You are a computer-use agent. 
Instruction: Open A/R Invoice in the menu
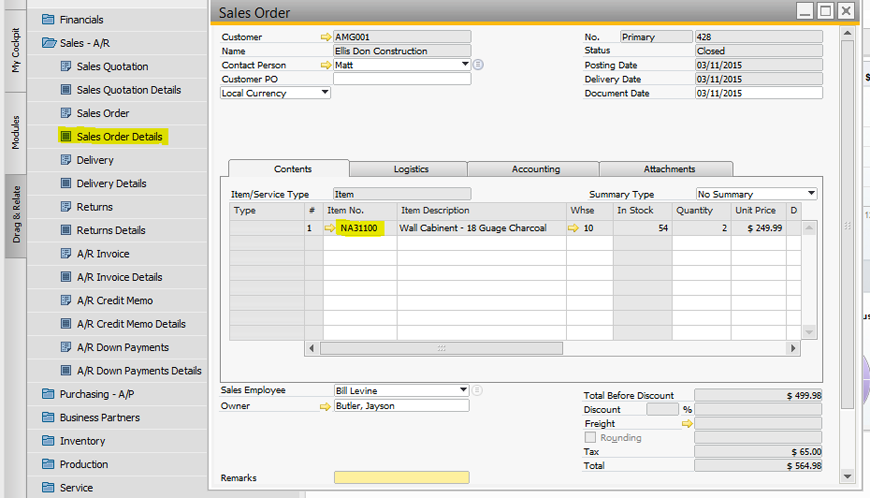point(103,254)
